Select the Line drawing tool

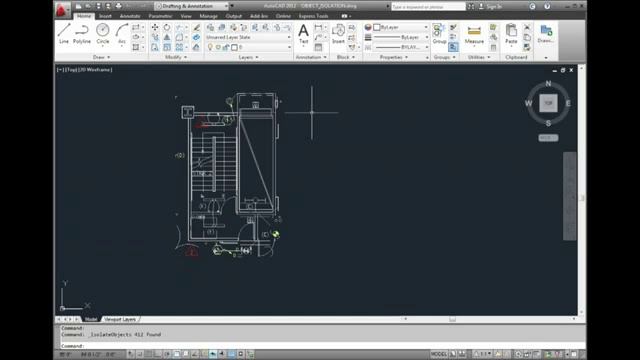(64, 33)
